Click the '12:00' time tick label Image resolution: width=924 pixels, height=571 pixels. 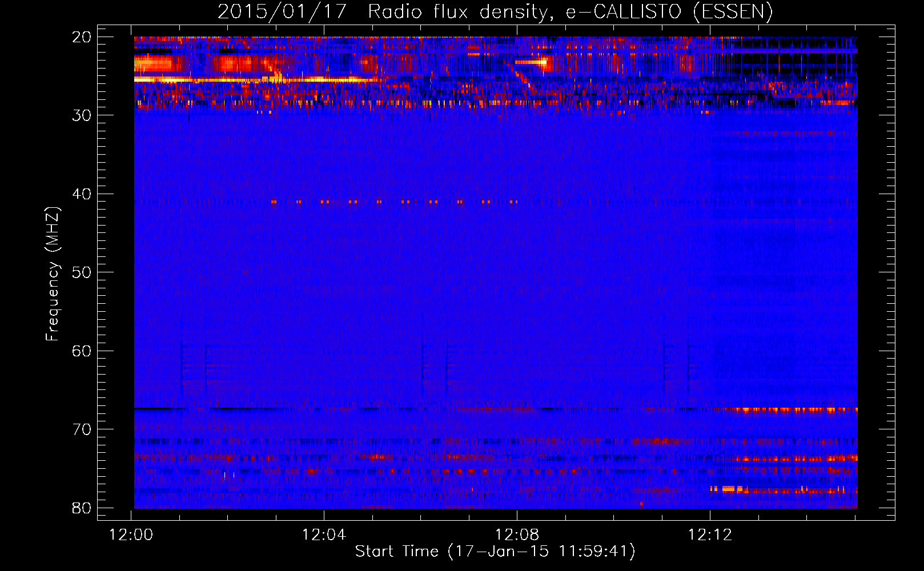(131, 535)
